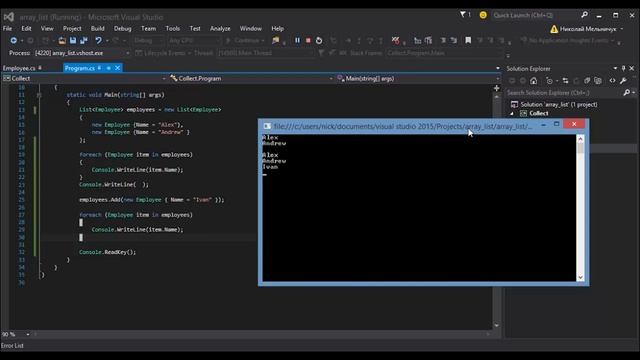The image size is (640, 360).
Task: Click the Navigate Backward arrow icon
Action: pyautogui.click(x=13, y=40)
